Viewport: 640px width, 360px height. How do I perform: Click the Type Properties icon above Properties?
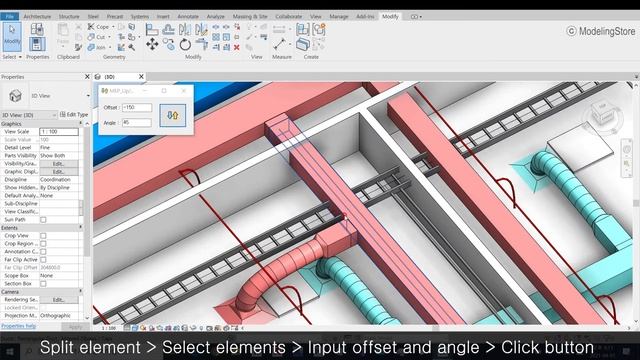37,29
